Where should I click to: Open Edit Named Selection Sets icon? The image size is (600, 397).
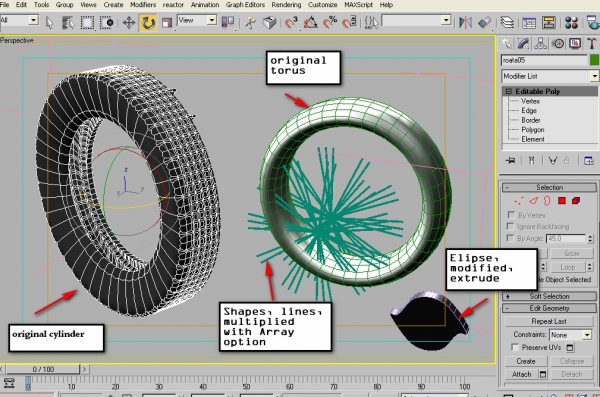click(x=371, y=23)
